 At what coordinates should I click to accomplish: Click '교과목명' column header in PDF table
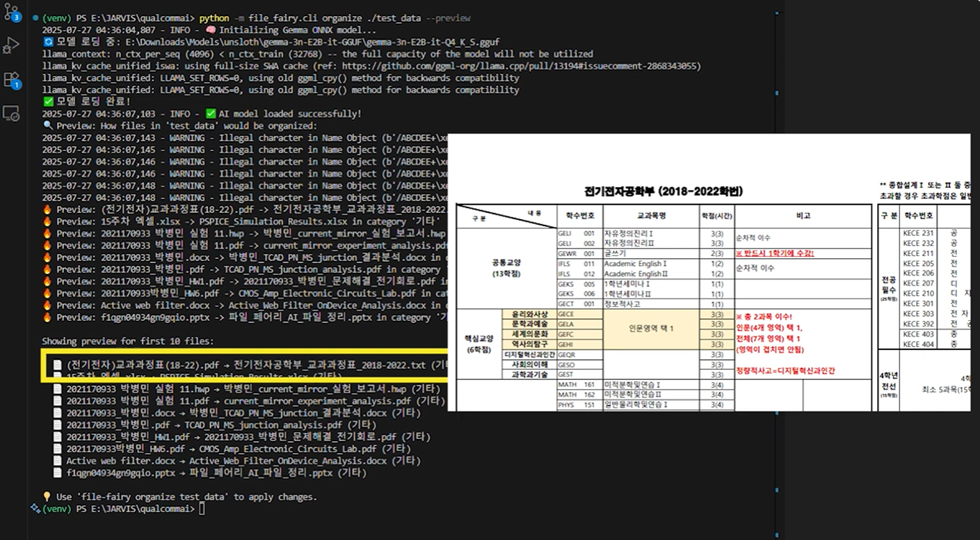652,216
